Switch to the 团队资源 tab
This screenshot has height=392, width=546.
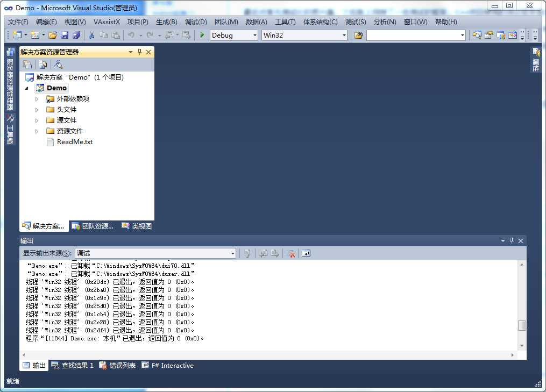click(93, 226)
